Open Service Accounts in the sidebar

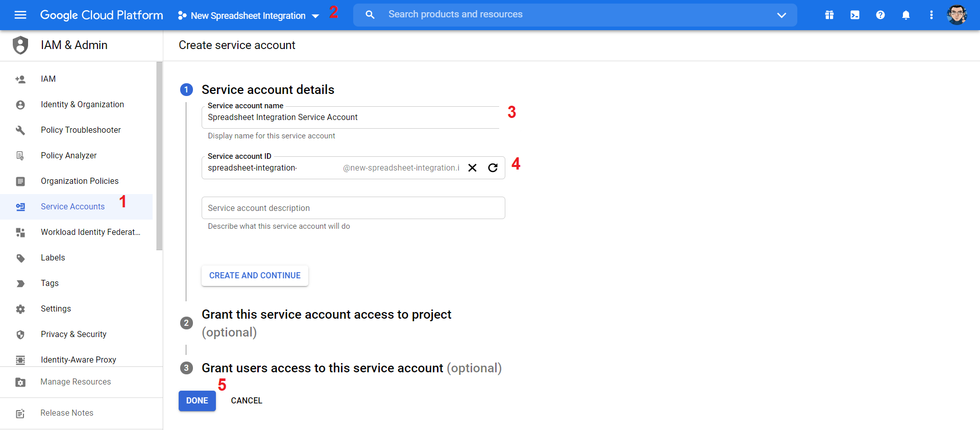click(73, 206)
